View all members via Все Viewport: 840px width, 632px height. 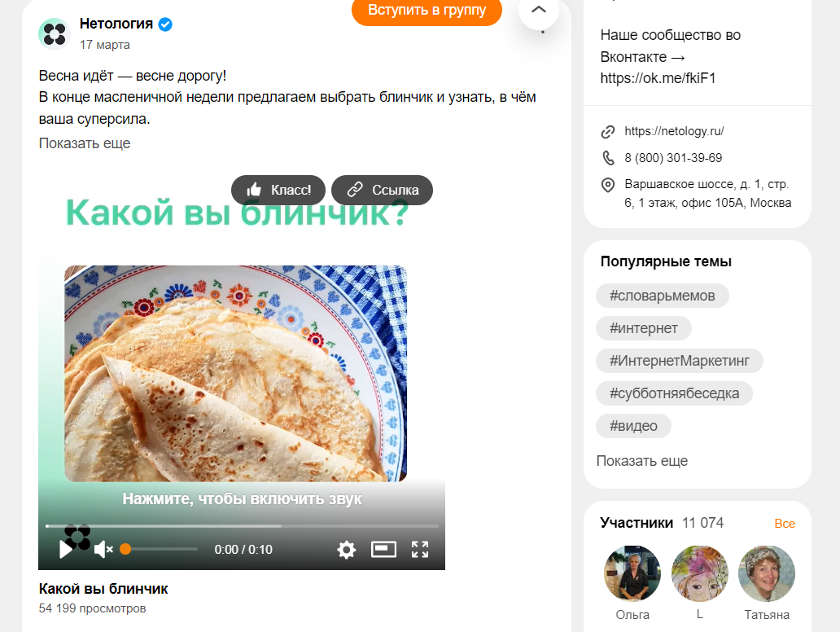785,524
